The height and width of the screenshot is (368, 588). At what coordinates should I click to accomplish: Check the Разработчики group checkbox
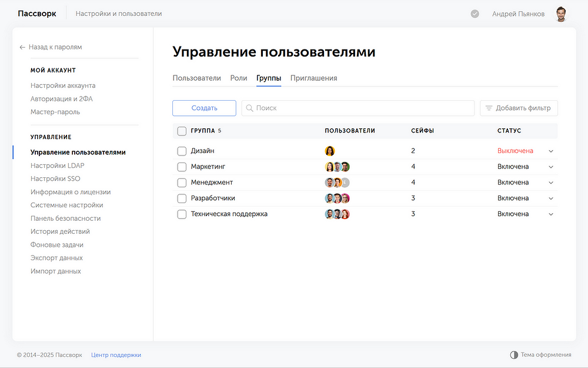(x=182, y=198)
